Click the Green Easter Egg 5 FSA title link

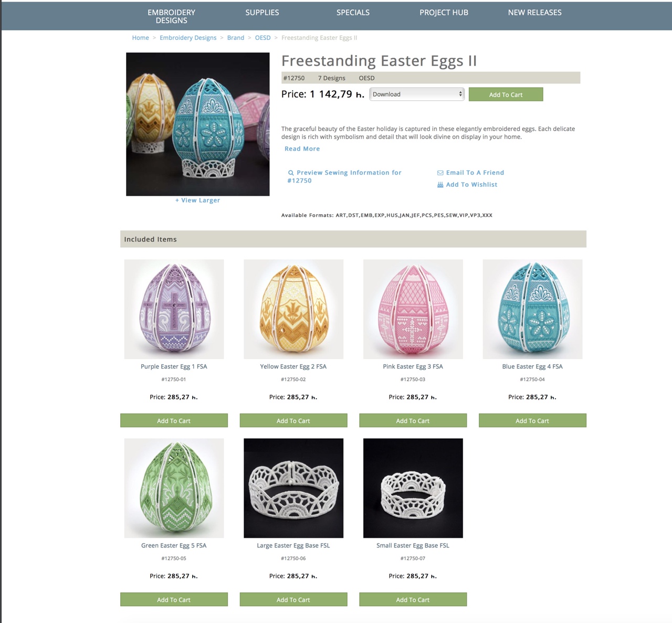click(x=174, y=546)
